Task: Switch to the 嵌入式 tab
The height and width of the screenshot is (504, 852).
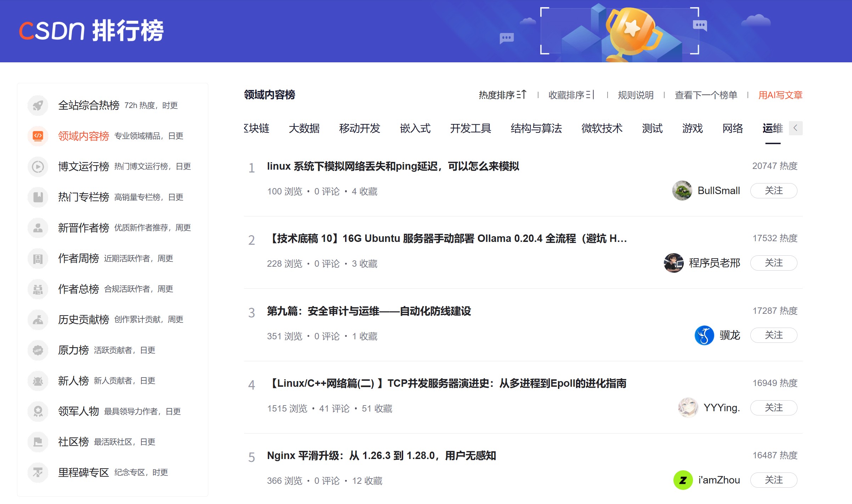Action: (x=415, y=128)
